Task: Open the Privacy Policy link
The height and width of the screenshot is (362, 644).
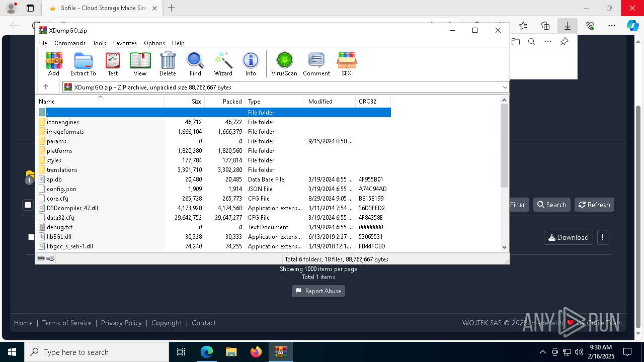Action: point(121,323)
